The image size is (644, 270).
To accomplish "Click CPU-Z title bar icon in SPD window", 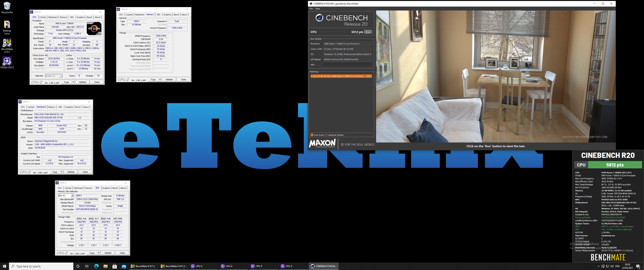I will pos(57,183).
